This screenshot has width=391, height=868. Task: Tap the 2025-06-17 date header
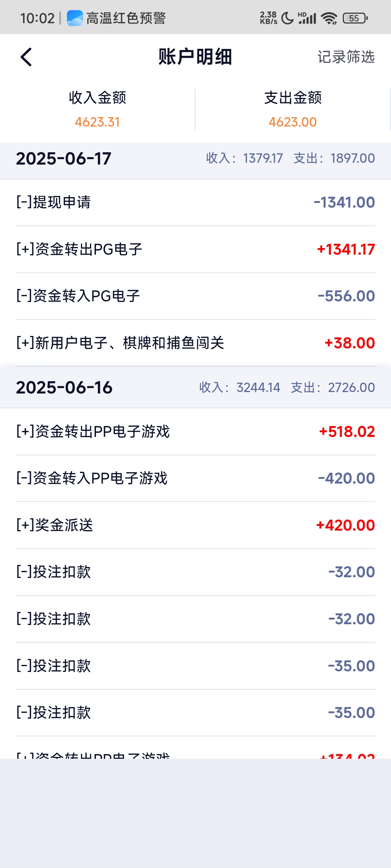click(64, 158)
